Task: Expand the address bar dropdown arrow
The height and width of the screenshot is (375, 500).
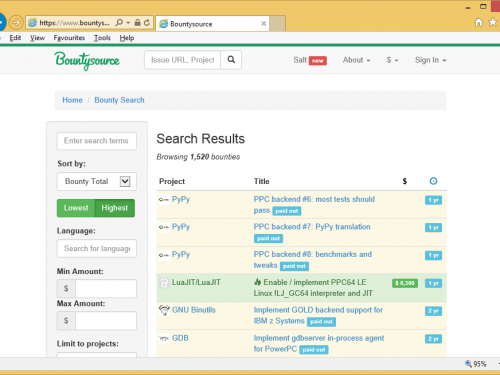Action: 128,23
